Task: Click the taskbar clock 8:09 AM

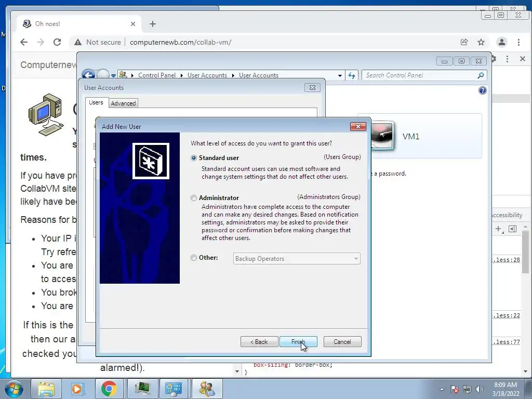Action: (506, 389)
